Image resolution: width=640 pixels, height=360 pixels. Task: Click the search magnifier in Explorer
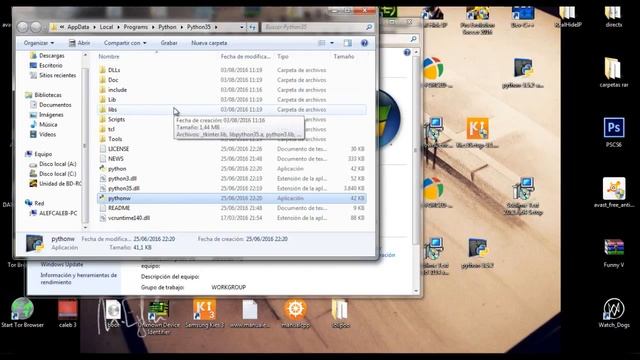tap(369, 27)
